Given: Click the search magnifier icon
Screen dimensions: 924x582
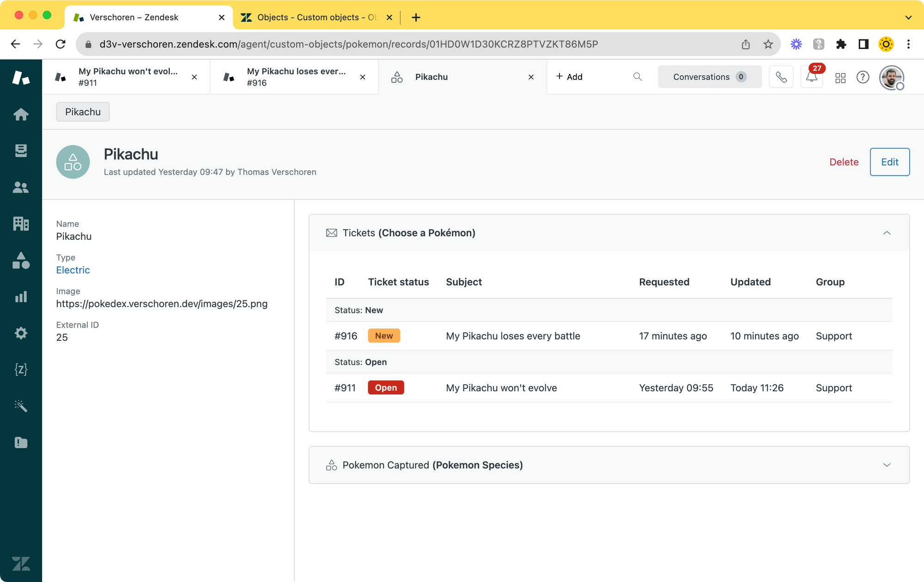Looking at the screenshot, I should (638, 77).
